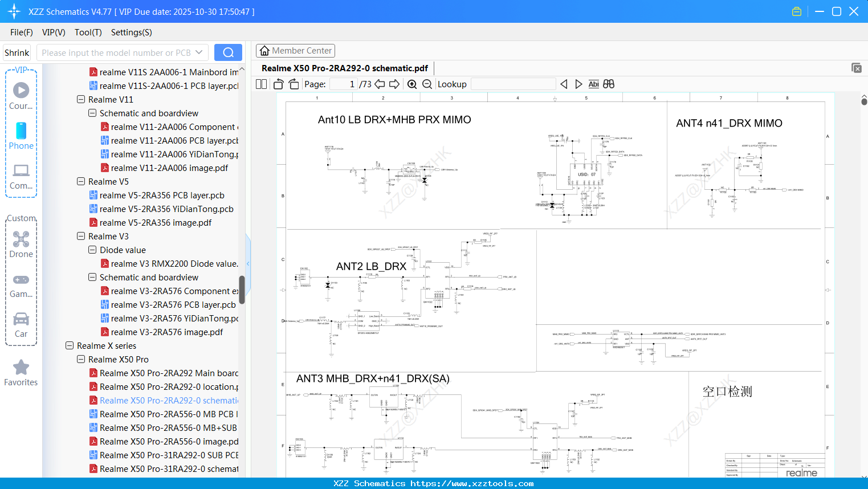Click the Shrink button
Viewport: 868px width, 489px height.
pos(17,52)
